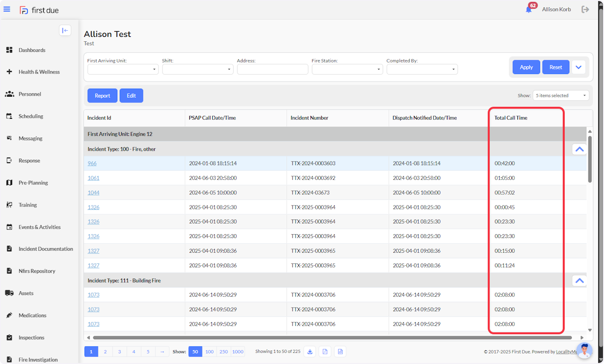
Task: Collapse Incident Type 111 - Building Fire group
Action: pos(579,280)
